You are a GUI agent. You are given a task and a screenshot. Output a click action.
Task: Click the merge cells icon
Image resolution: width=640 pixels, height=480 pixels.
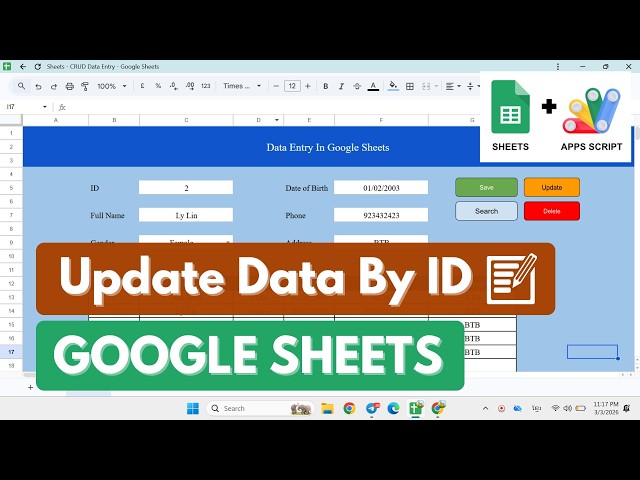(426, 86)
